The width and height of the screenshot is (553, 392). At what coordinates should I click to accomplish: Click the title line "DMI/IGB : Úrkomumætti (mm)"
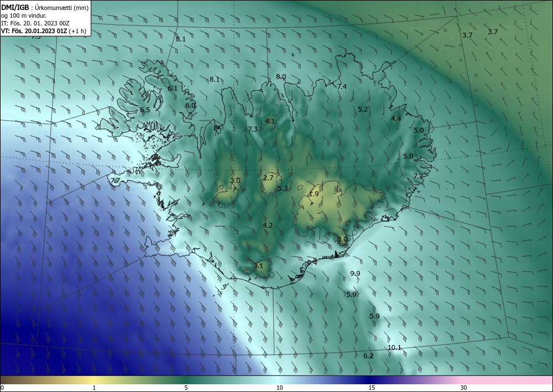pyautogui.click(x=45, y=7)
